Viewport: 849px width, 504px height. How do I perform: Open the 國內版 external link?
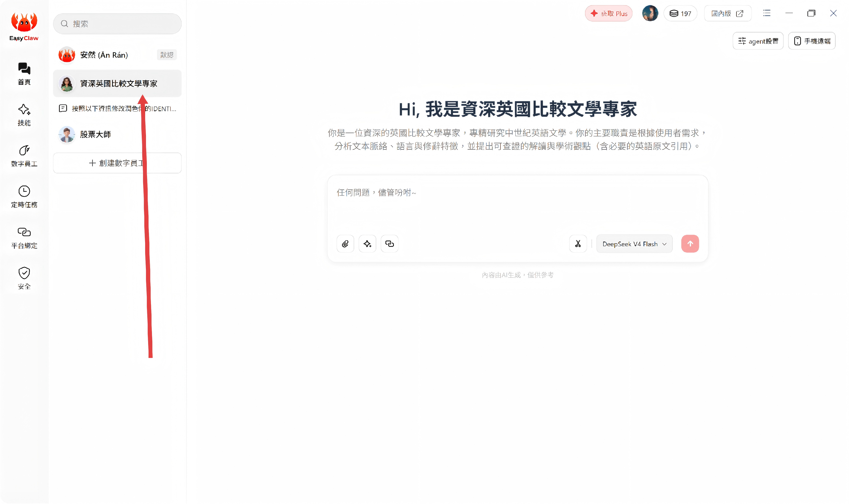(727, 14)
